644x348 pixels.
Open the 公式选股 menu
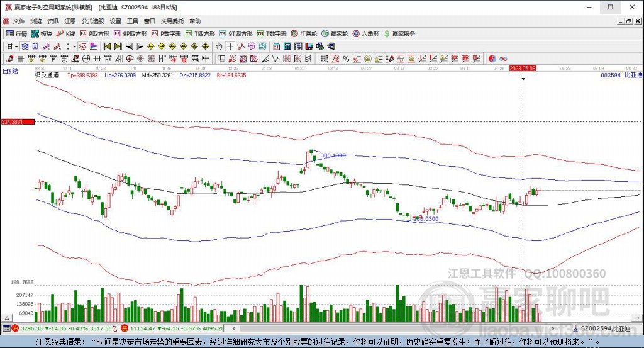tap(92, 21)
